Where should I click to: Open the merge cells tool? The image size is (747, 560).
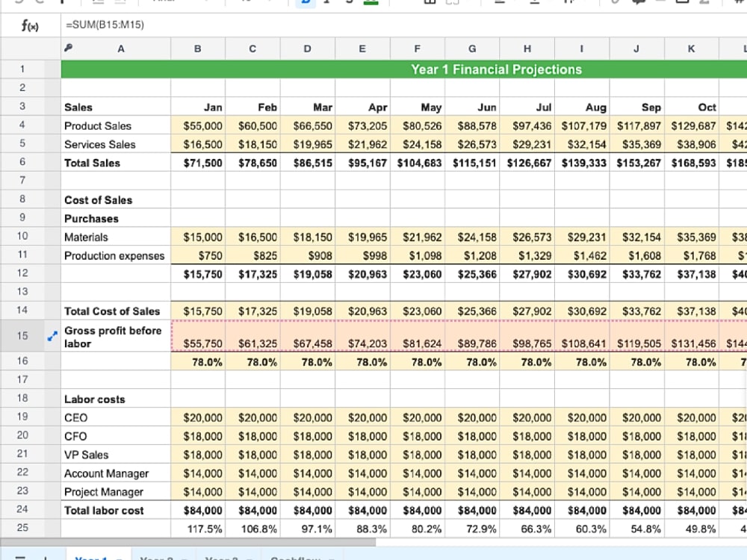(x=453, y=3)
